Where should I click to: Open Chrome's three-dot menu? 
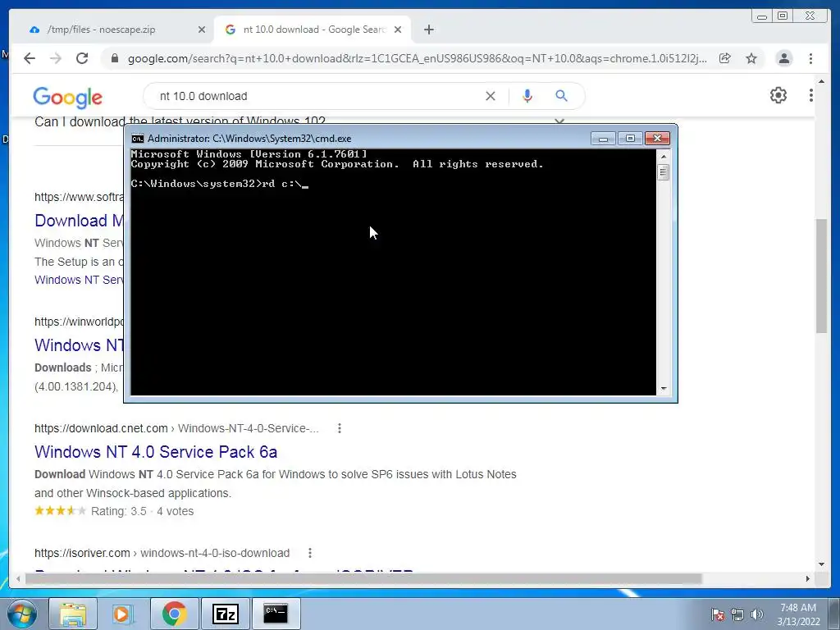coord(810,58)
